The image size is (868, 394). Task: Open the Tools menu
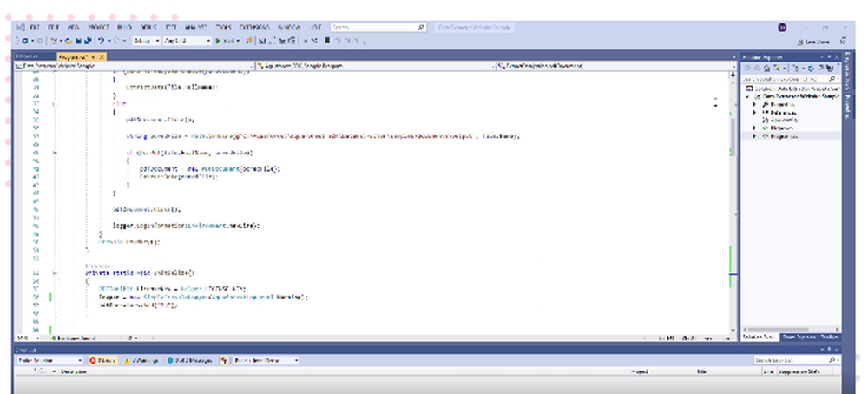tap(223, 27)
